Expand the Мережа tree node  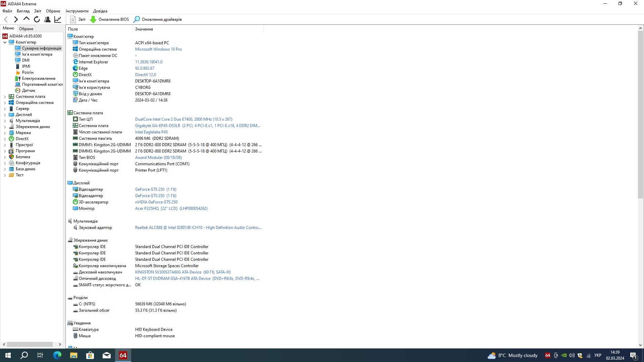point(5,133)
